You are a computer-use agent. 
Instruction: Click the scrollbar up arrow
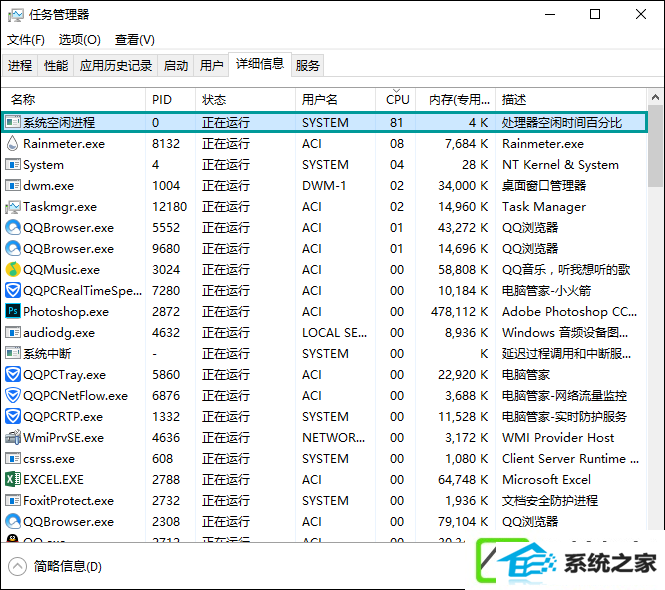(x=655, y=98)
